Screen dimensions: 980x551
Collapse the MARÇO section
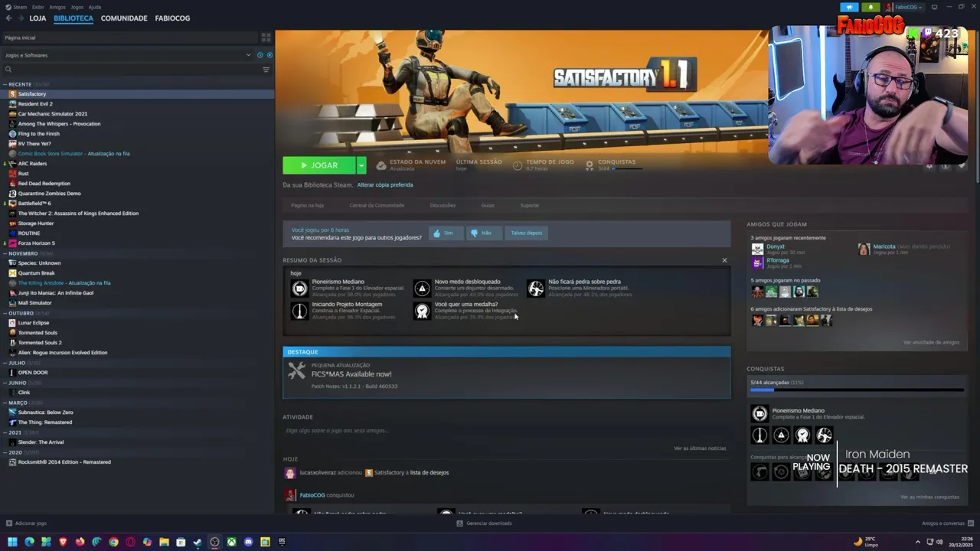click(5, 403)
